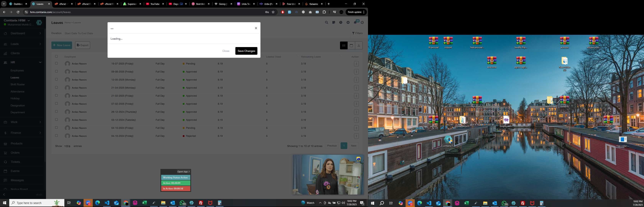Viewport: 644px width, 207px height.
Task: Open Employees in the HR submenu
Action: tap(17, 71)
